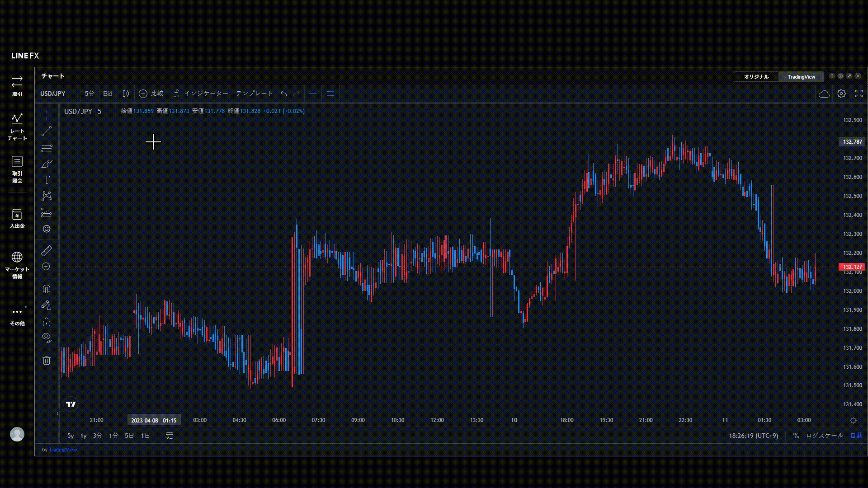Open the candlestick chart style dropdown
This screenshot has height=488, width=868.
tap(126, 94)
